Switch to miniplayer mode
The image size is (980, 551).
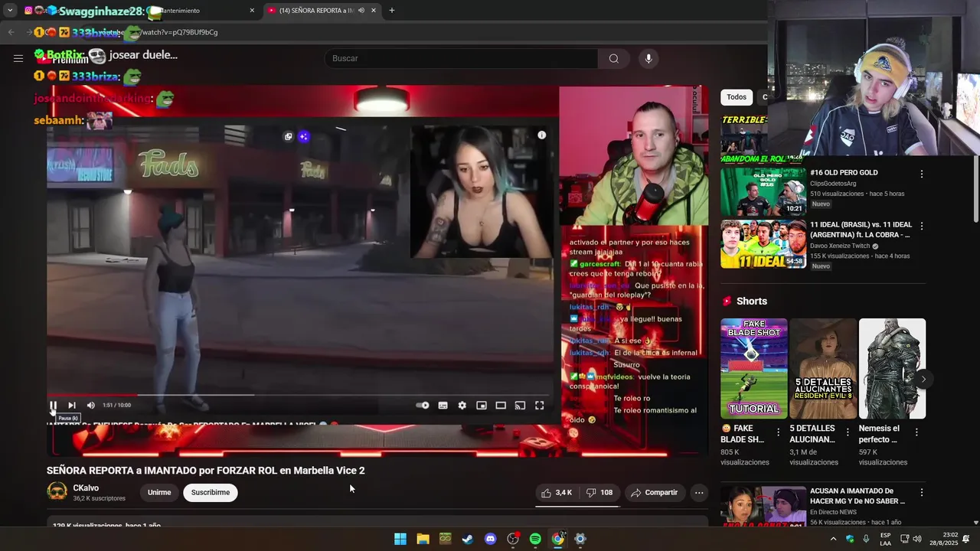481,406
